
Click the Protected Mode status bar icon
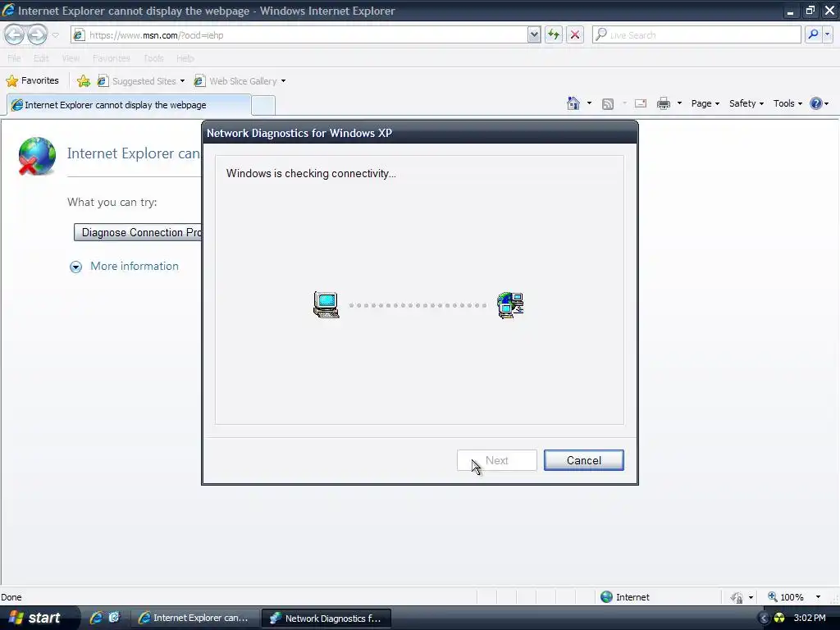point(737,597)
